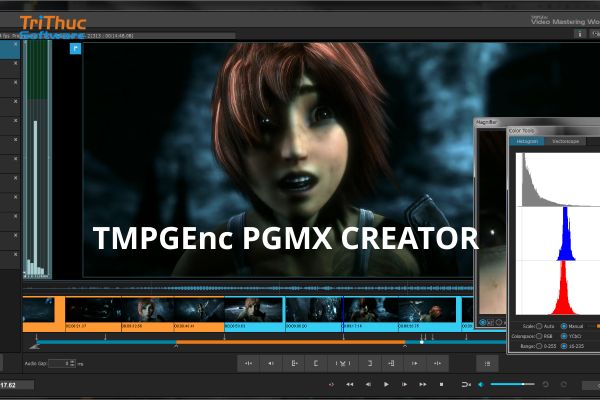The width and height of the screenshot is (600, 400).
Task: Select the 0-255 range radio button
Action: 539,346
